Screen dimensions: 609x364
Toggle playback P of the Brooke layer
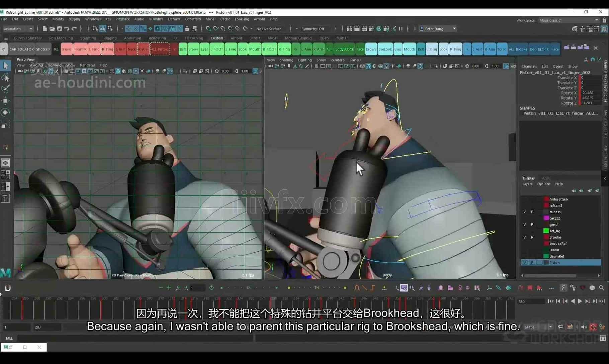532,237
